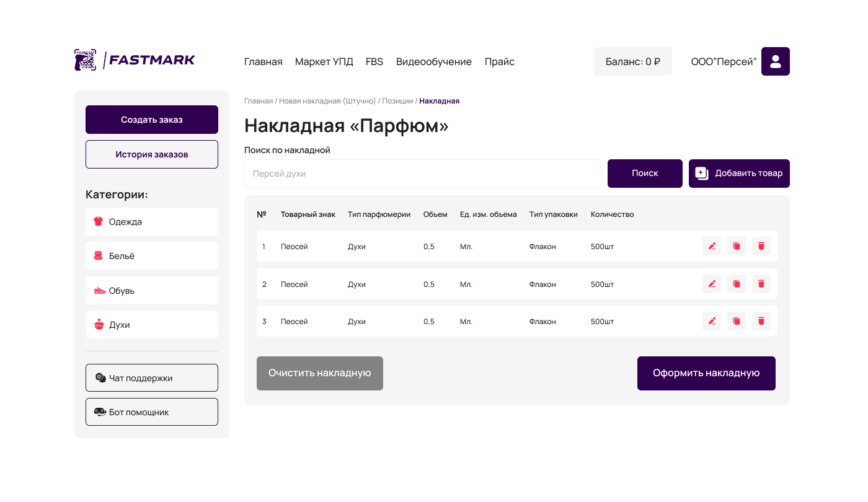The image size is (868, 502).
Task: Open Прайс navigation item
Action: pos(500,61)
